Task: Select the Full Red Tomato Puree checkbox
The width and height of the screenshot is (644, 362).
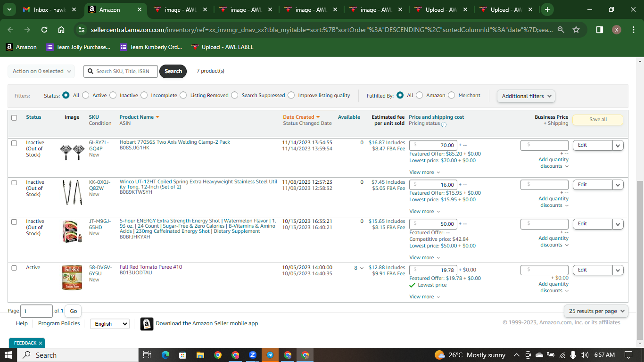Action: tap(14, 268)
